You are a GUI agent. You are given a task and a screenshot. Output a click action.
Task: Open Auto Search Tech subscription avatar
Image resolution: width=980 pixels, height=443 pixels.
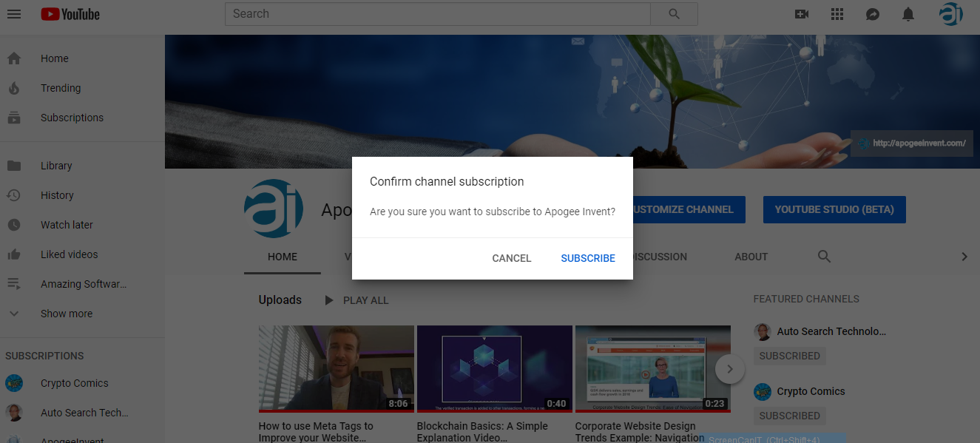coord(14,413)
